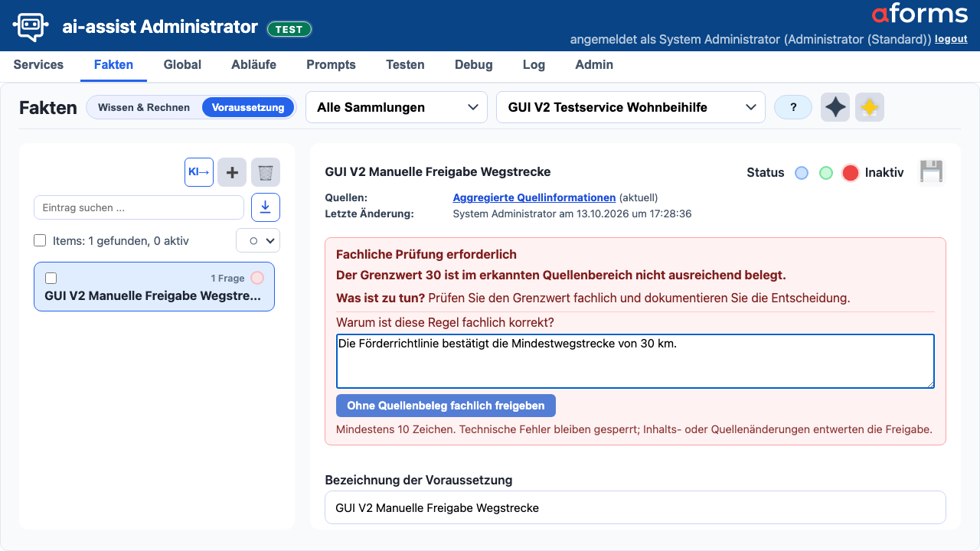Click the aforms logo
This screenshot has width=980, height=551.
(x=920, y=14)
